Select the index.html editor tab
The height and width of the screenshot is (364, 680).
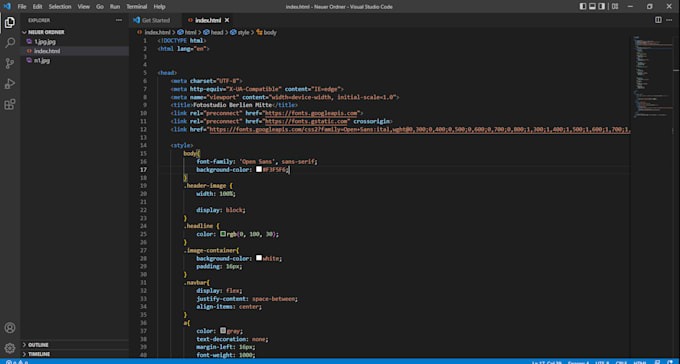coord(208,20)
